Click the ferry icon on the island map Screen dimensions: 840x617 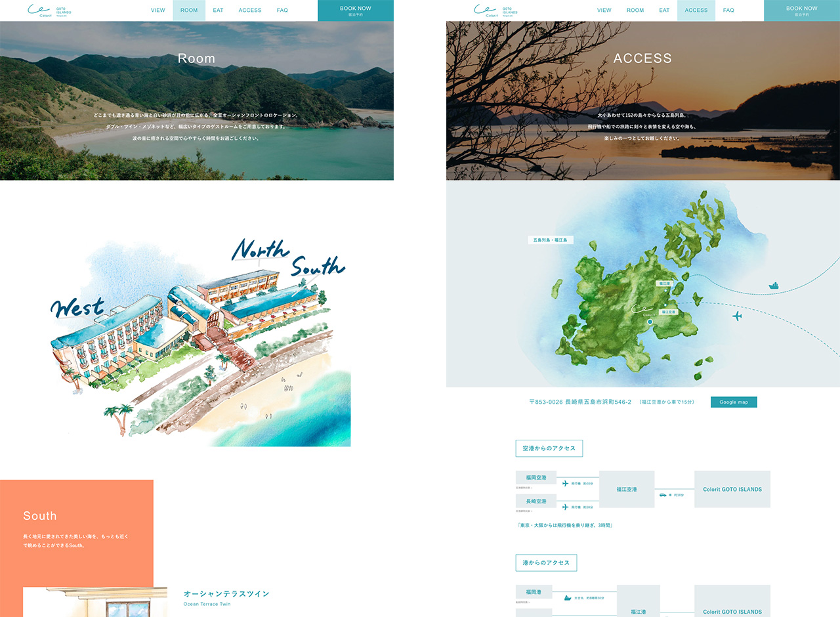[x=774, y=286]
